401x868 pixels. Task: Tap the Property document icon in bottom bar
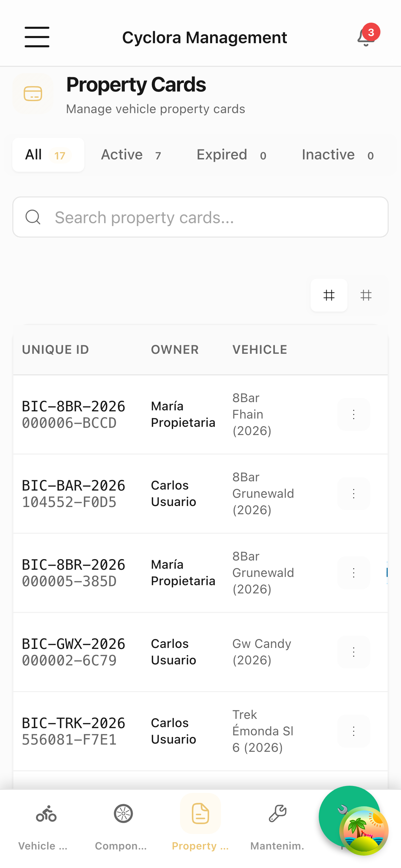200,814
